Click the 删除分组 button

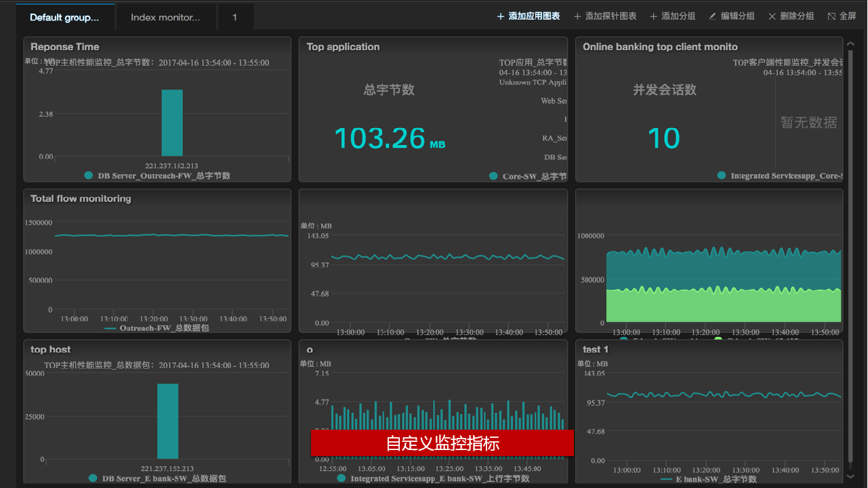[791, 16]
